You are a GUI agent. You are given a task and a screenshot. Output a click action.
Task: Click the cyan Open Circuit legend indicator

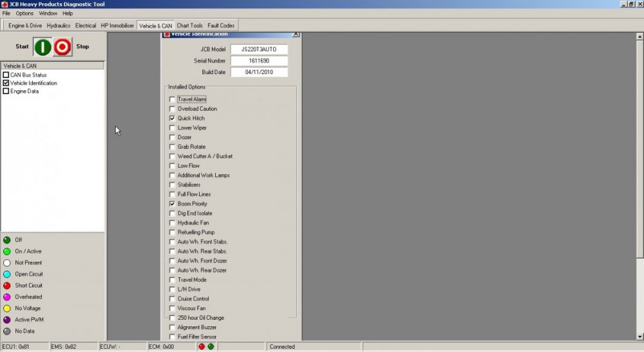pyautogui.click(x=7, y=274)
